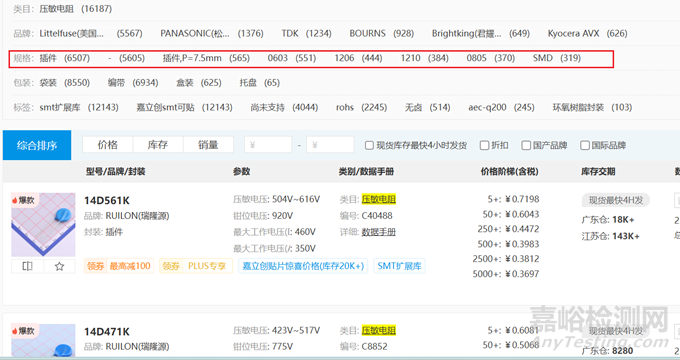The height and width of the screenshot is (360, 680).
Task: Click SMT扩展库 badge on 14D561K
Action: [x=399, y=266]
